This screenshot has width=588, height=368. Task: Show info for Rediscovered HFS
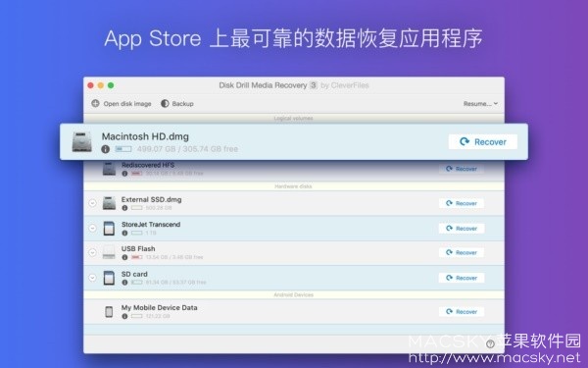[124, 174]
